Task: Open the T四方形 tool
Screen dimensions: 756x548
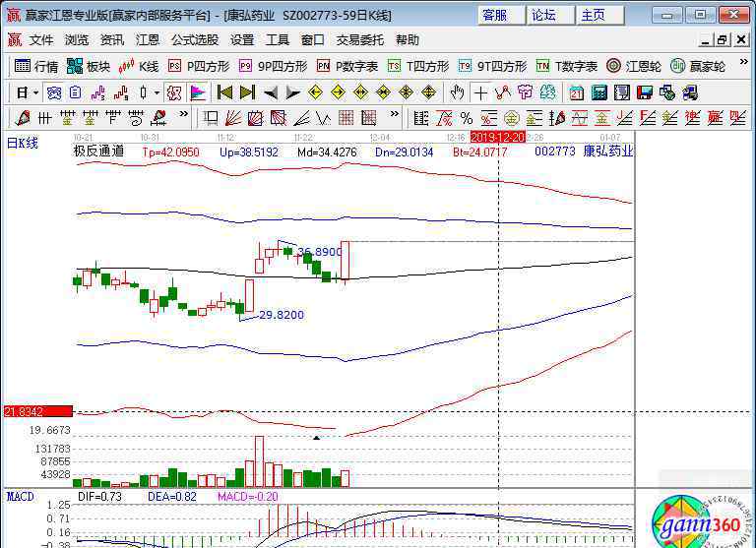Action: [418, 66]
